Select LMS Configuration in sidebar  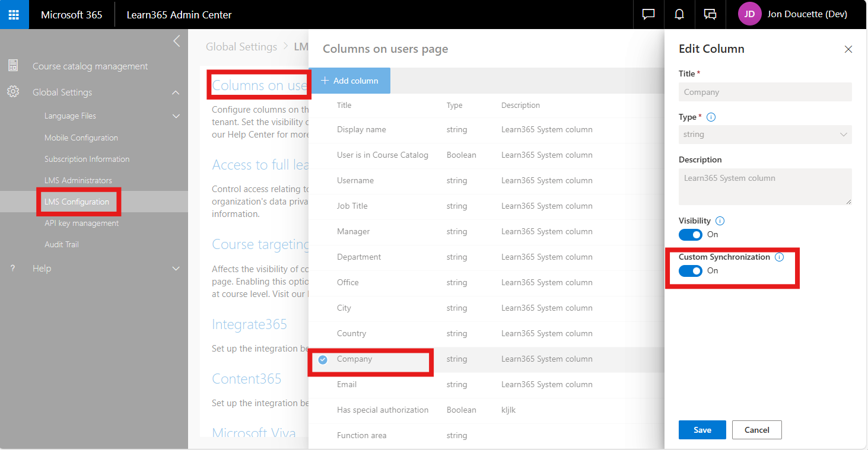[x=77, y=202]
